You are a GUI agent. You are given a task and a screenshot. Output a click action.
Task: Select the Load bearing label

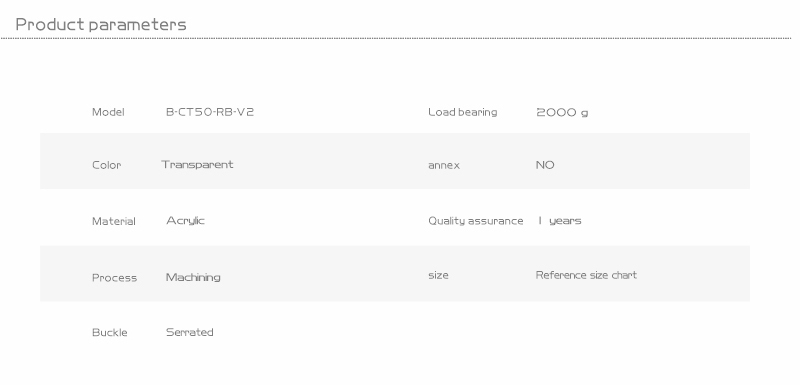point(463,112)
